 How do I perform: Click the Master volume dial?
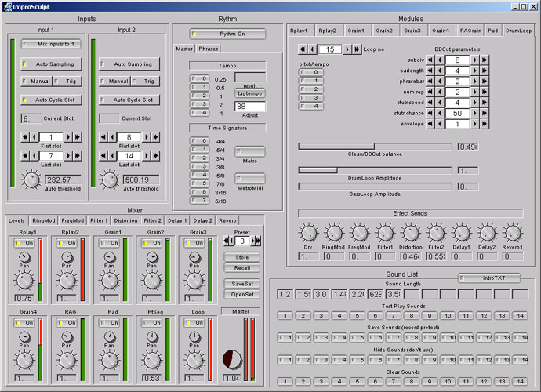click(232, 360)
